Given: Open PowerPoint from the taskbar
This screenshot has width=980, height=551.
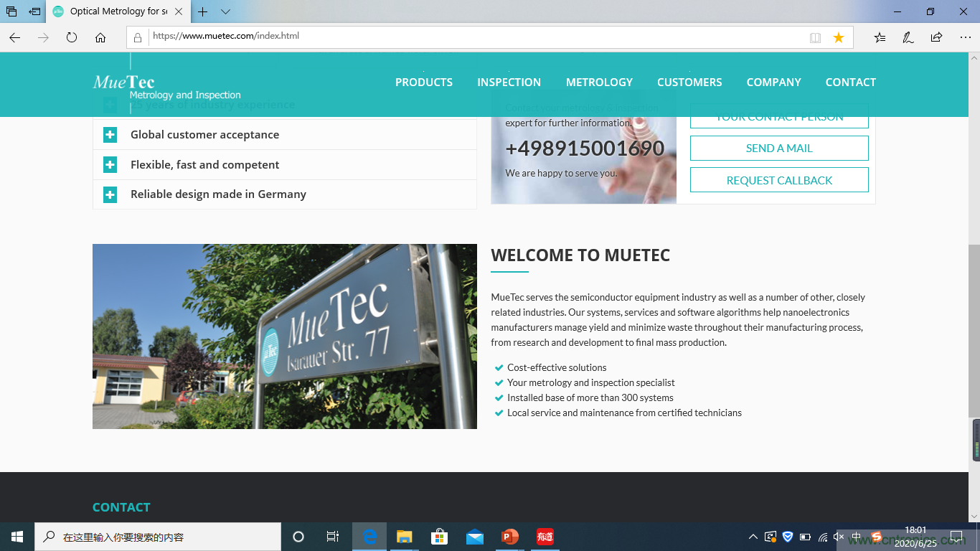Looking at the screenshot, I should 509,536.
